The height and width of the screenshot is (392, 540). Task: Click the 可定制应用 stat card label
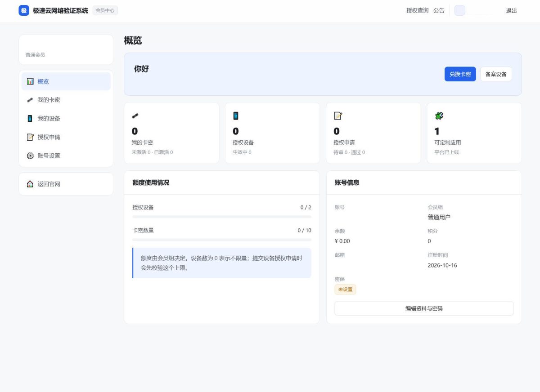448,143
